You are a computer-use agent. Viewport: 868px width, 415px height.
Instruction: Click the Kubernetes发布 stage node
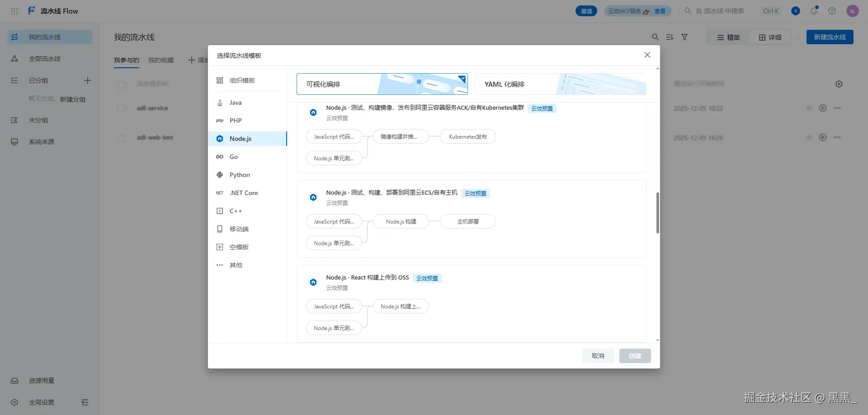click(468, 137)
